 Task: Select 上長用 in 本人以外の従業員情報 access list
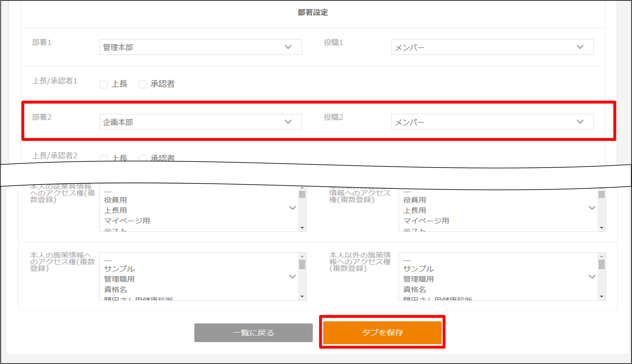pyautogui.click(x=414, y=210)
